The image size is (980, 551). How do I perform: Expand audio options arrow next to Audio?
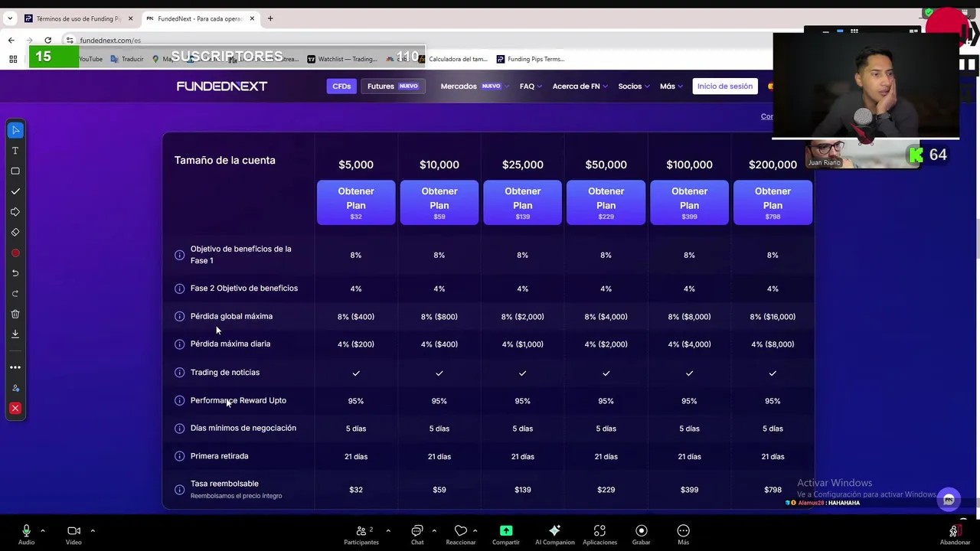[x=43, y=530]
